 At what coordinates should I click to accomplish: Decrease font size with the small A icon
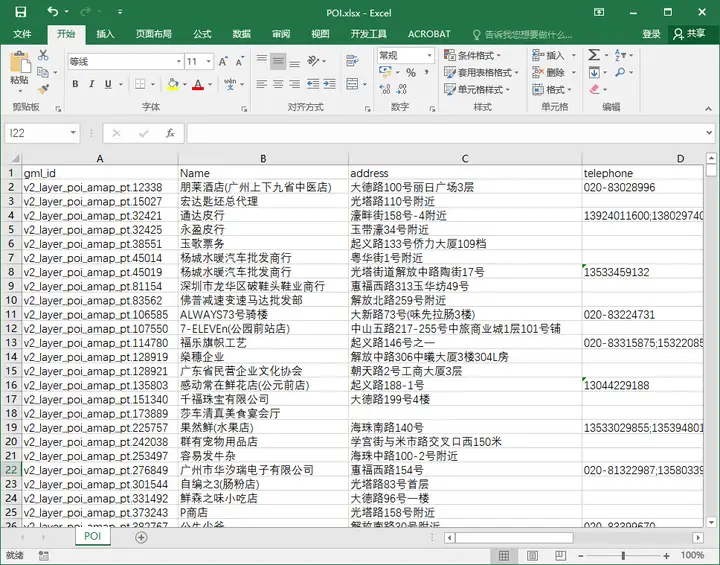[239, 62]
